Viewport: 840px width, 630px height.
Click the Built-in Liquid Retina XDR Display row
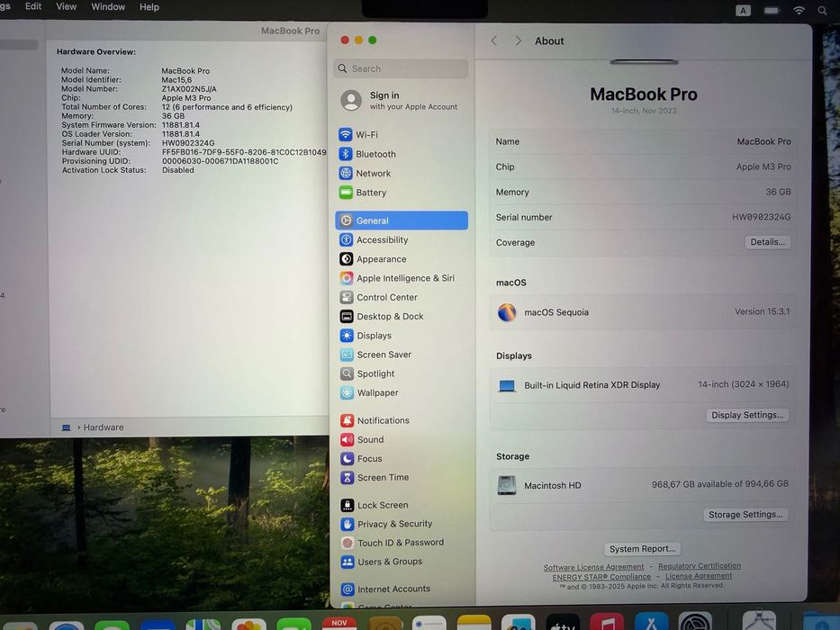[642, 384]
